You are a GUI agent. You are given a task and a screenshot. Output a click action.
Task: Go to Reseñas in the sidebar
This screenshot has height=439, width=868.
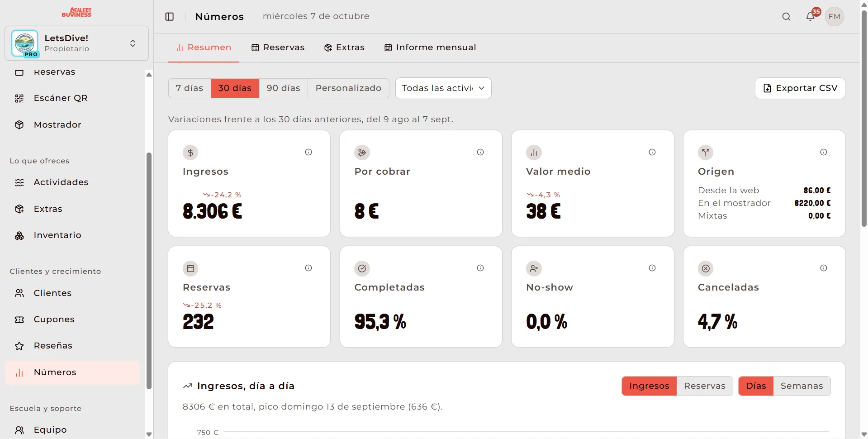(x=72, y=346)
